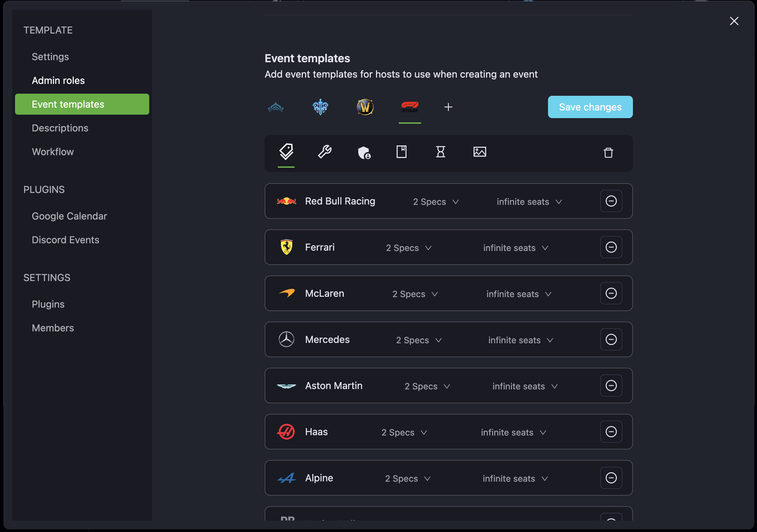Expand Haas's 2 Specs dropdown
This screenshot has width=757, height=532.
coord(404,432)
